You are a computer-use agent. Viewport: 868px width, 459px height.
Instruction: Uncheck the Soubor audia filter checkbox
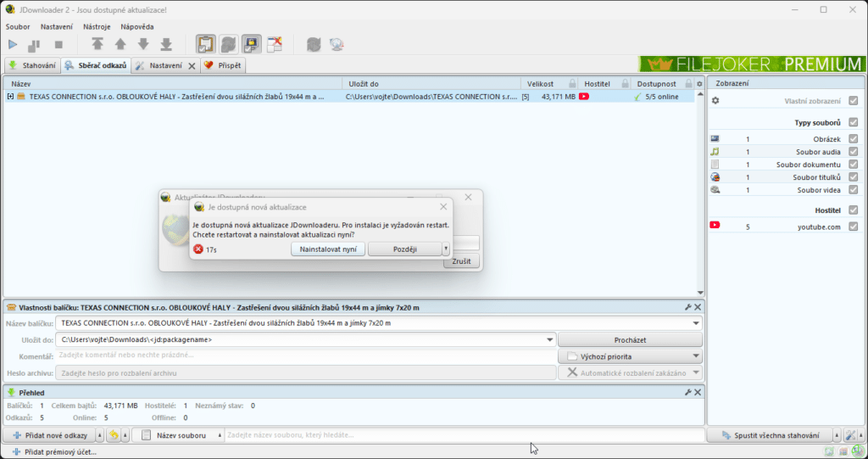[853, 151]
